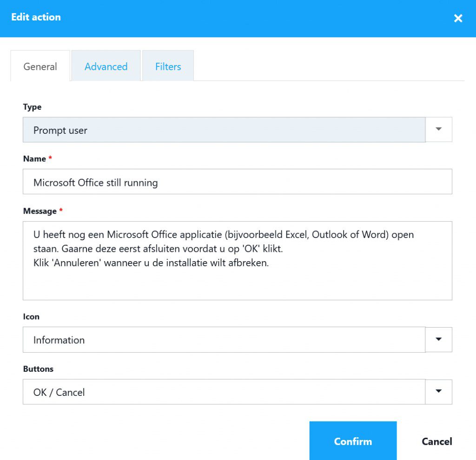Open the Type dropdown showing Prompt user
Image resolution: width=476 pixels, height=460 pixels.
point(223,130)
